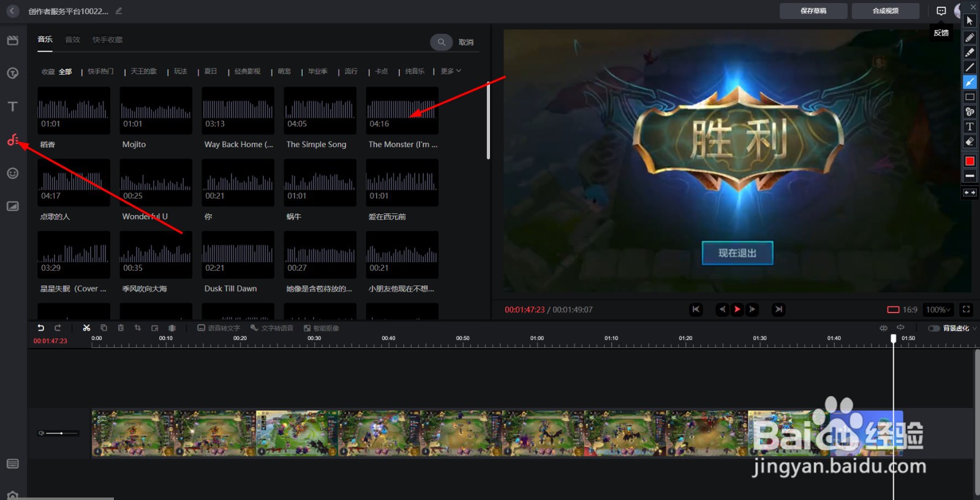Image resolution: width=980 pixels, height=500 pixels.
Task: Redo the timeline action
Action: click(58, 328)
